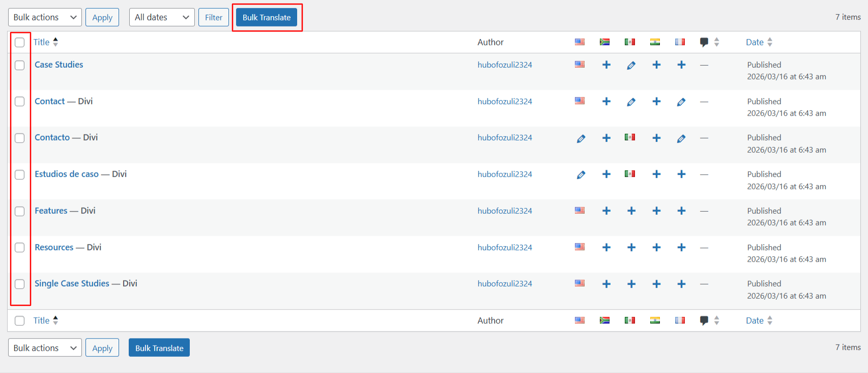The width and height of the screenshot is (868, 373).
Task: Expand the All dates filter dropdown
Action: click(161, 17)
